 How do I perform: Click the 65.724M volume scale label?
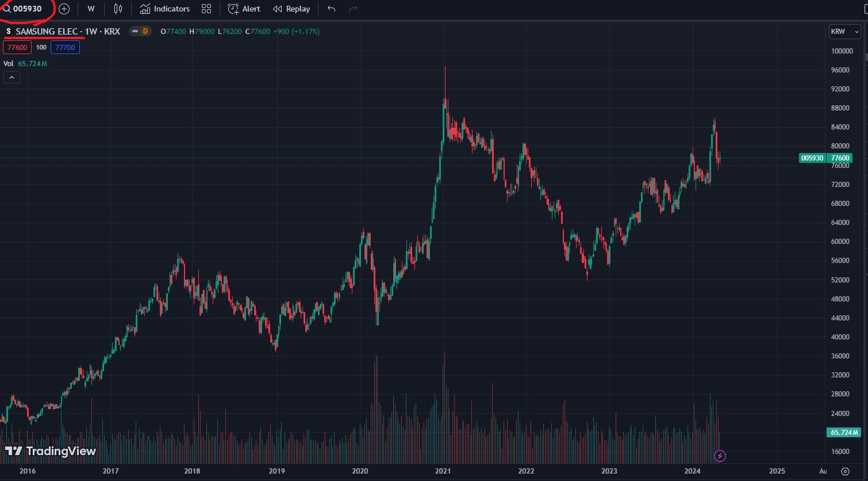point(844,432)
